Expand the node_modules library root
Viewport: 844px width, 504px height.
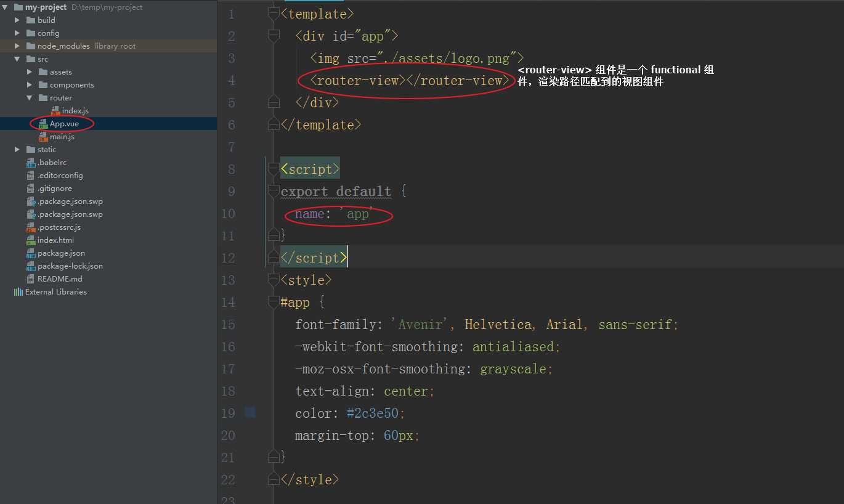click(x=17, y=46)
